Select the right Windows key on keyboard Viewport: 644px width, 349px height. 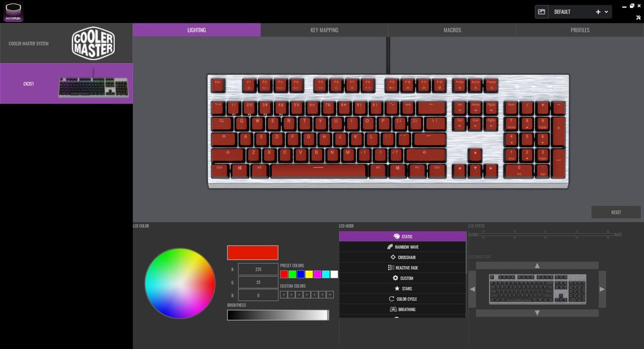pos(397,170)
